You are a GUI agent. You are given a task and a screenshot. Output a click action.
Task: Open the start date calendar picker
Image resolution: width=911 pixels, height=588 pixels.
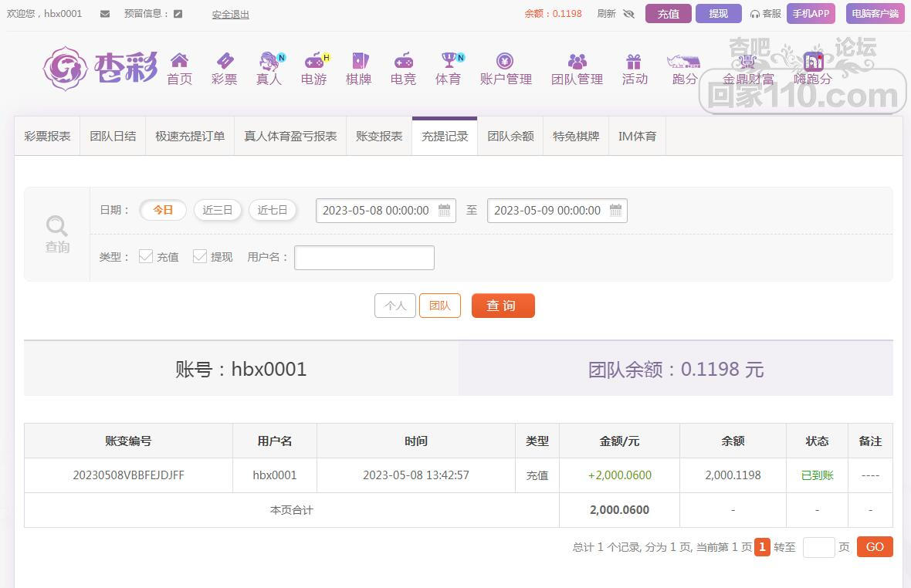point(445,211)
